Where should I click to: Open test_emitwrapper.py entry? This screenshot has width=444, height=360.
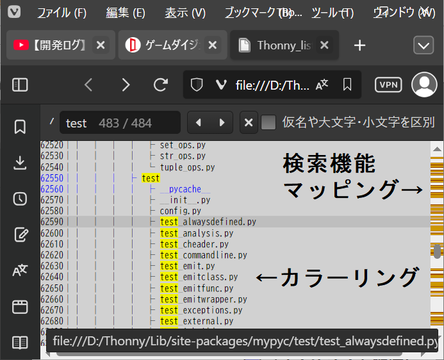coord(203,299)
